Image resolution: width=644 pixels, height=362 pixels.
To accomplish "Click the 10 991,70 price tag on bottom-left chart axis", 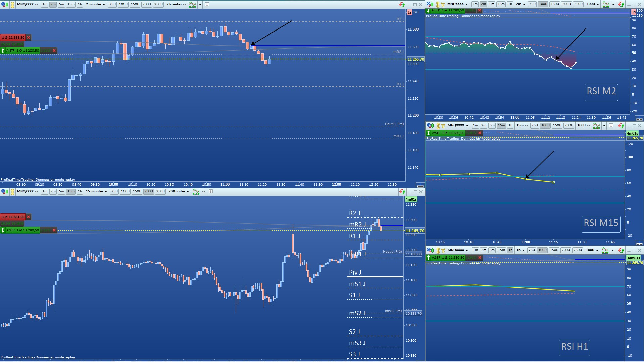I will tap(413, 314).
